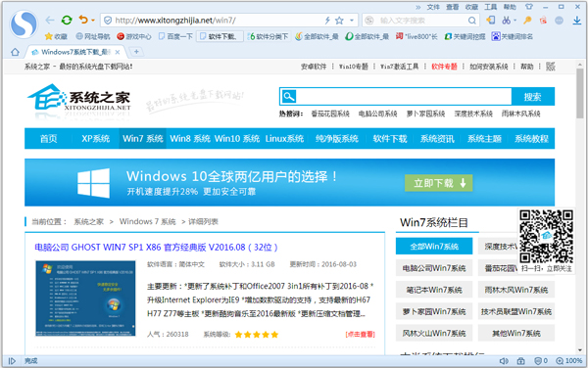Image resolution: width=588 pixels, height=368 pixels.
Task: Expand the address bar history dropdown
Action: pyautogui.click(x=352, y=21)
